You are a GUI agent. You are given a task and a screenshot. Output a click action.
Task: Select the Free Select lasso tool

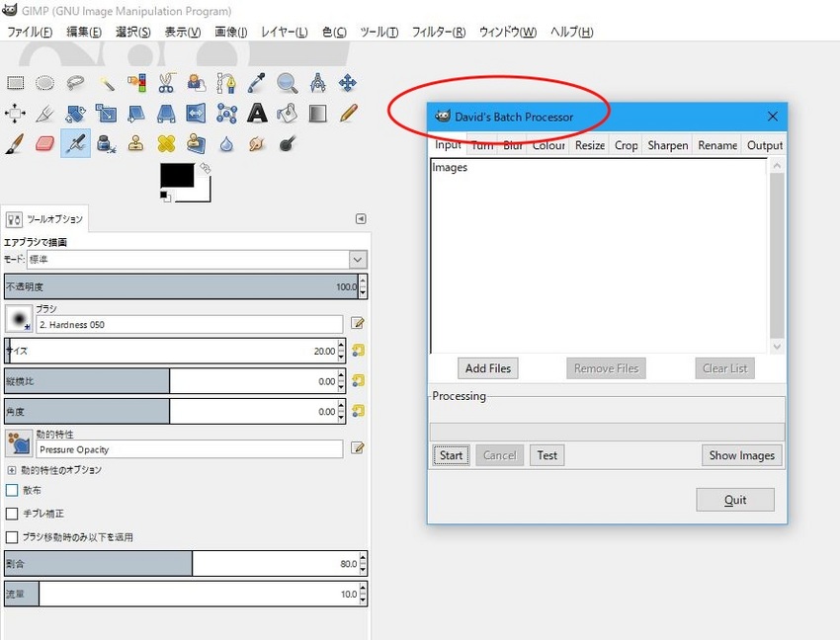[75, 83]
